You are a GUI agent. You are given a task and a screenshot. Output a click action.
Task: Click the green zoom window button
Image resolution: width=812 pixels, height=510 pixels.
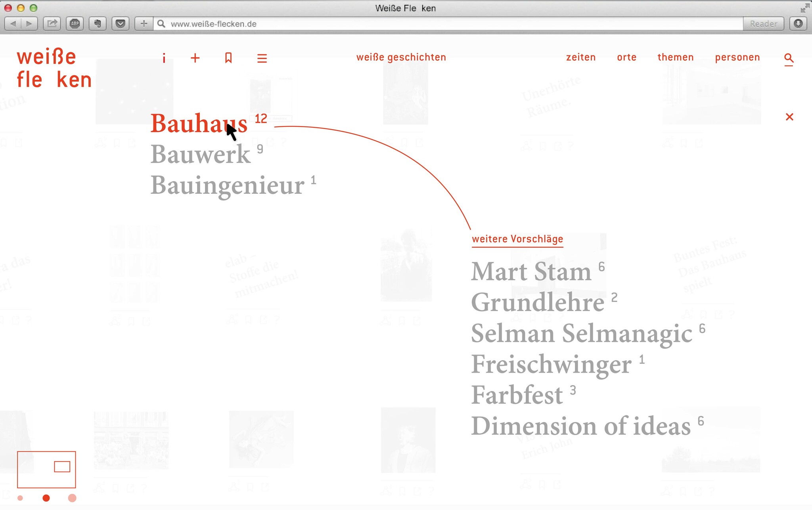click(x=34, y=8)
